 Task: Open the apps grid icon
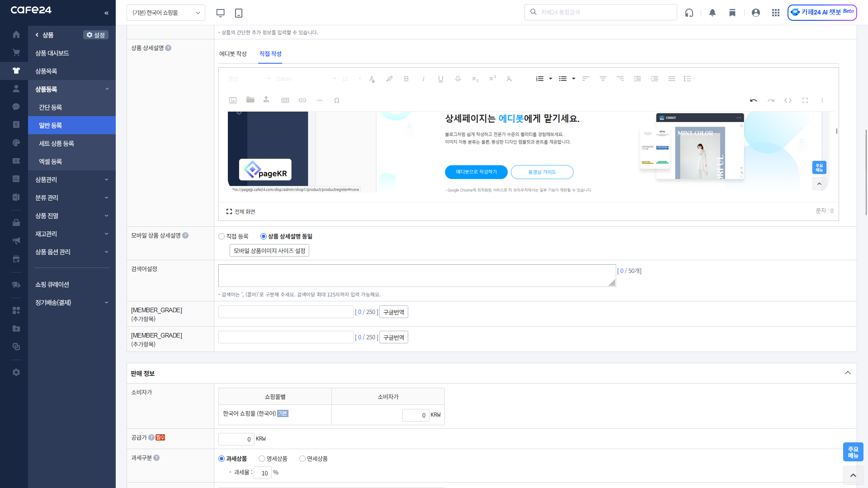pyautogui.click(x=776, y=13)
